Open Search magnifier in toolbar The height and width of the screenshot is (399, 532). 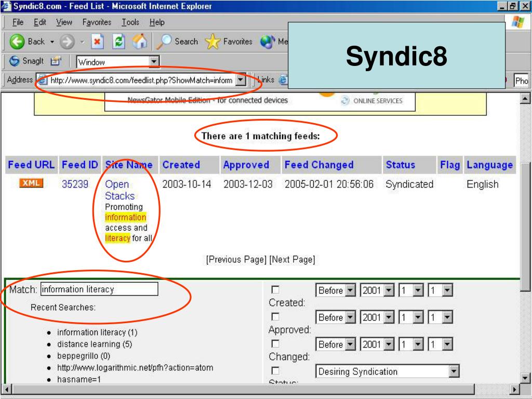tap(164, 42)
